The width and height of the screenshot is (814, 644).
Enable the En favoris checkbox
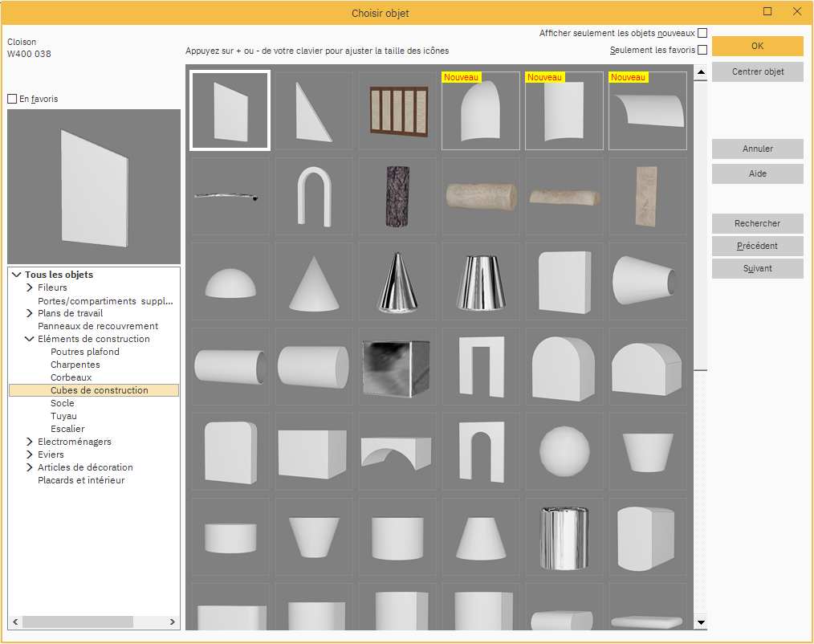12,99
